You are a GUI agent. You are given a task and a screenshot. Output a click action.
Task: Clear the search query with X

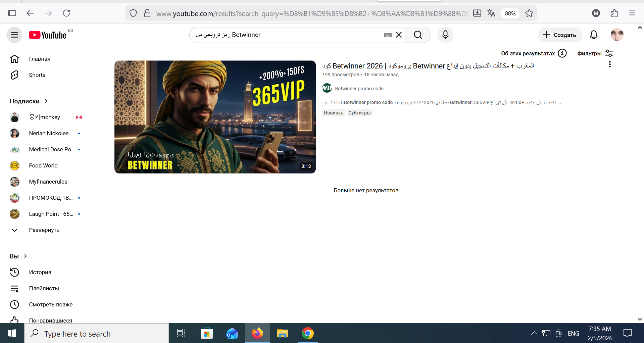399,35
